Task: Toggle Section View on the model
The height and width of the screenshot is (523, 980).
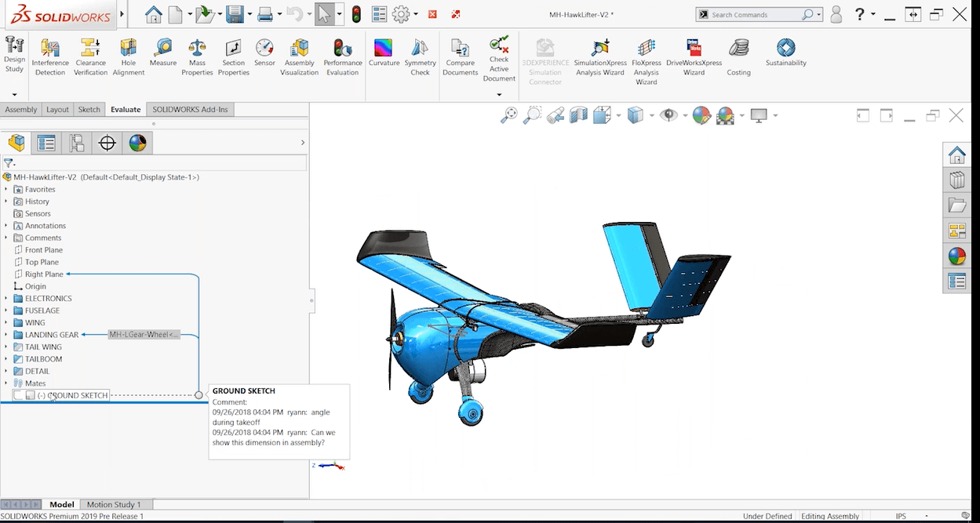Action: [x=578, y=115]
